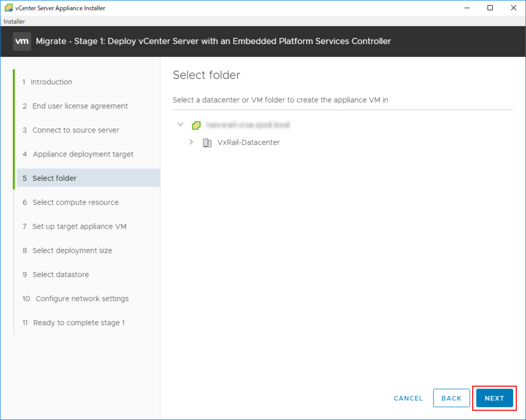Return to Appliance deployment target step
The image size is (526, 420).
coord(83,155)
